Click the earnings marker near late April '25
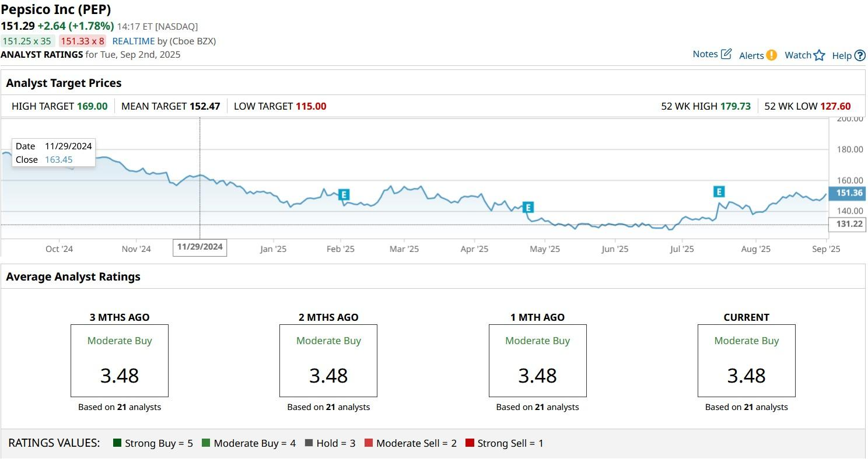This screenshot has width=868, height=459. click(528, 207)
